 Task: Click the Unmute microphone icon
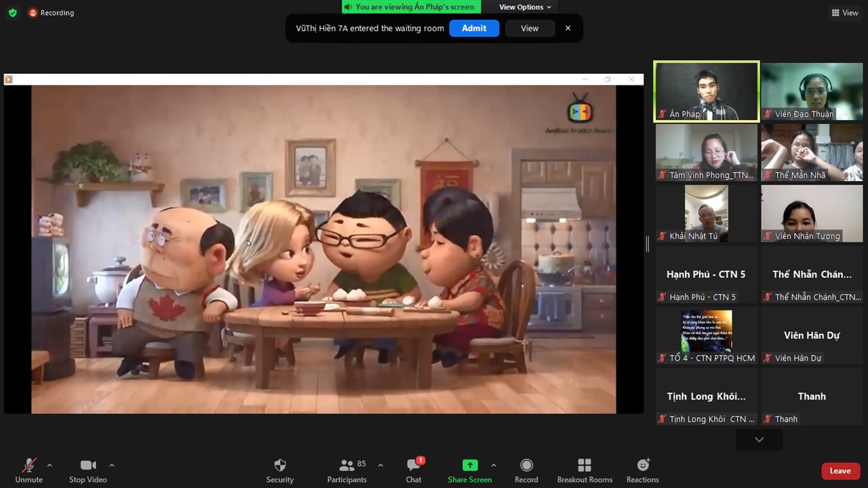(28, 465)
